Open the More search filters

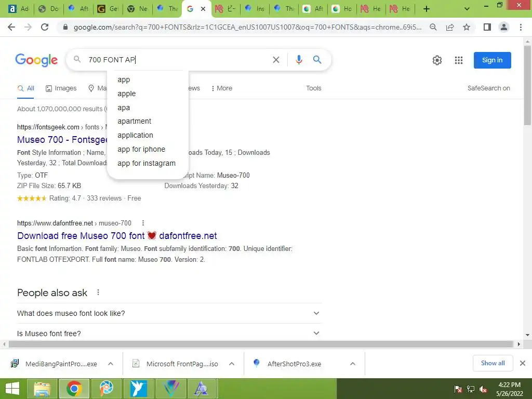(222, 88)
